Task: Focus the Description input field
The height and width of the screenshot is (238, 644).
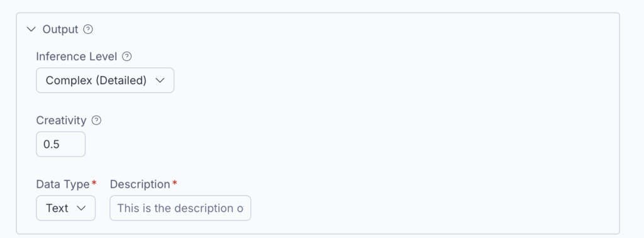Action: (x=180, y=208)
